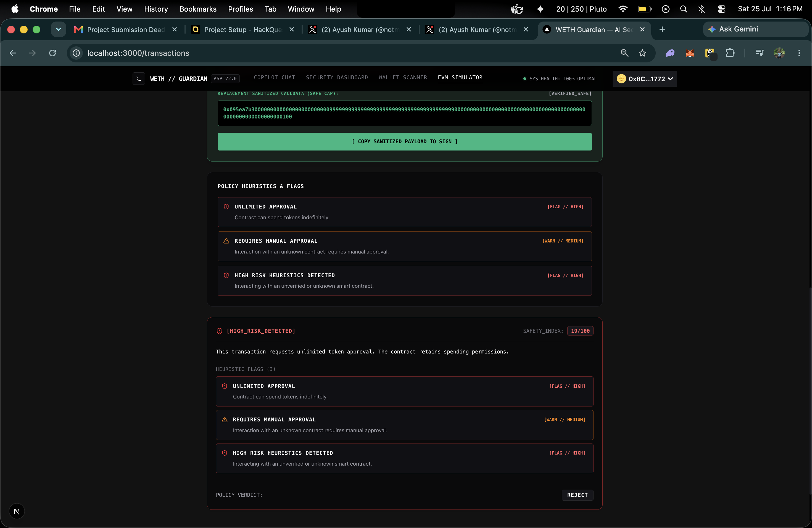
Task: Click SYS_HEALTH 100% OPTIMAL status
Action: pos(560,79)
